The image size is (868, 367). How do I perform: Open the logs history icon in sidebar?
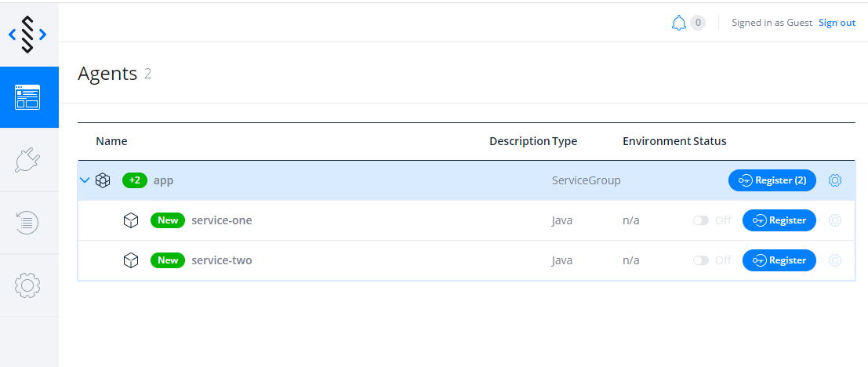pyautogui.click(x=27, y=223)
